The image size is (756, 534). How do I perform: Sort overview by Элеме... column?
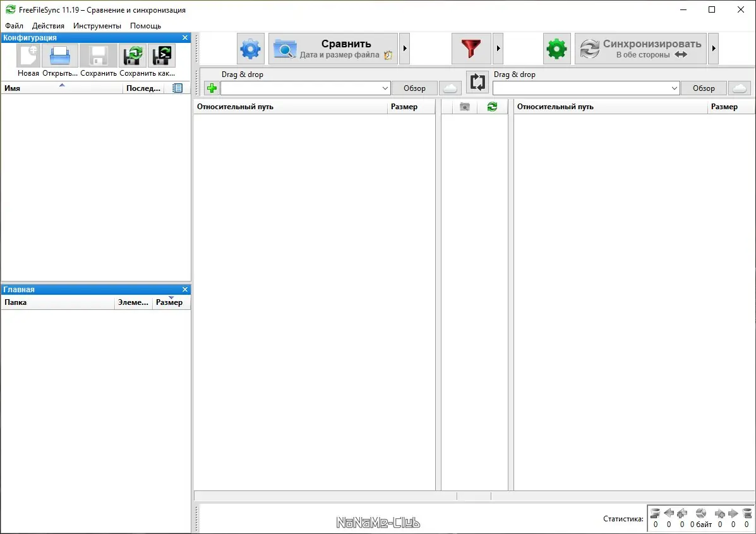133,302
